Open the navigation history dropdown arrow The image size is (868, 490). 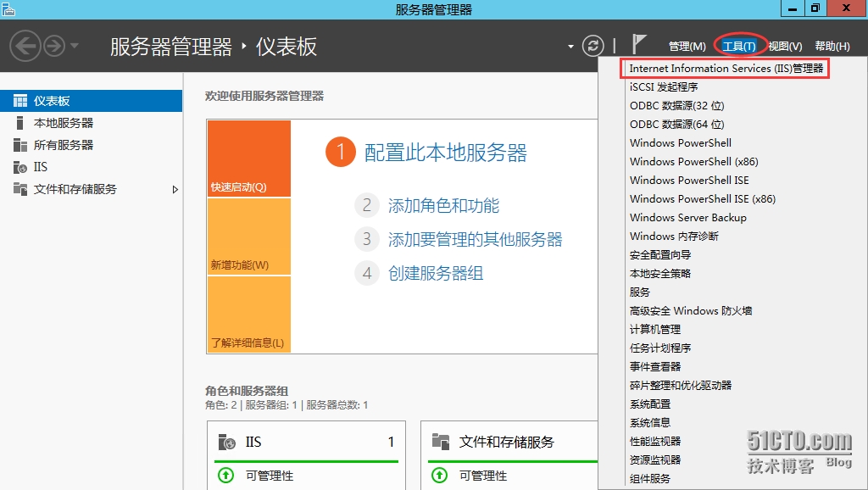click(x=75, y=46)
